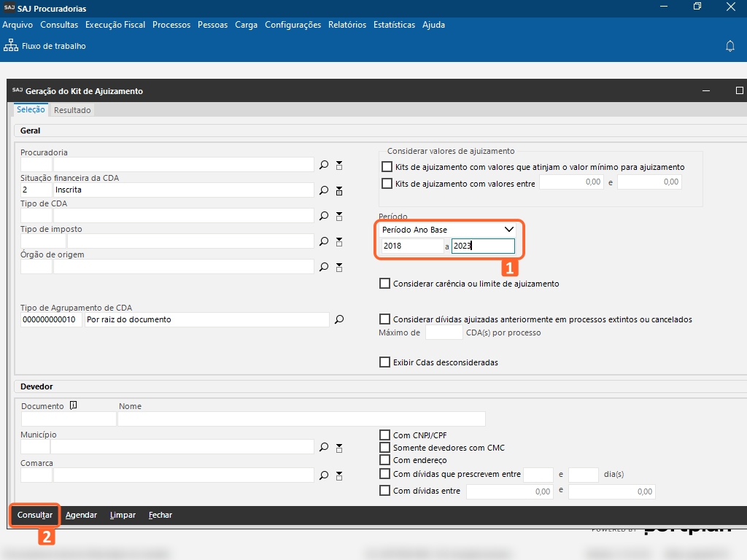Open Fluxo de trabalho workflow icon
This screenshot has height=560, width=747.
tap(11, 46)
